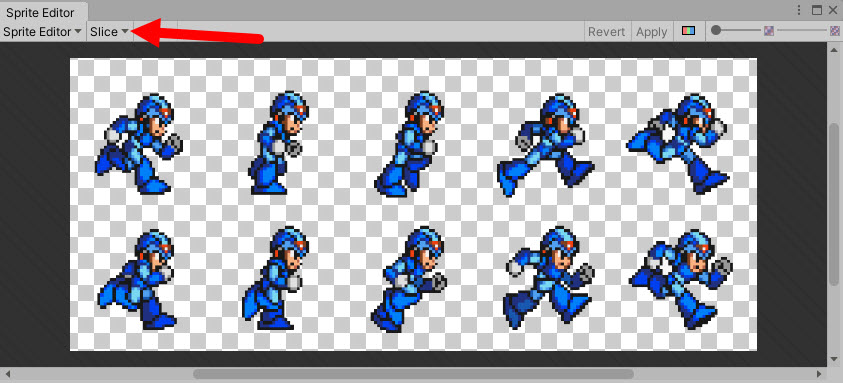This screenshot has height=383, width=843.
Task: Click the horizontal scrollbar right arrow
Action: [819, 373]
